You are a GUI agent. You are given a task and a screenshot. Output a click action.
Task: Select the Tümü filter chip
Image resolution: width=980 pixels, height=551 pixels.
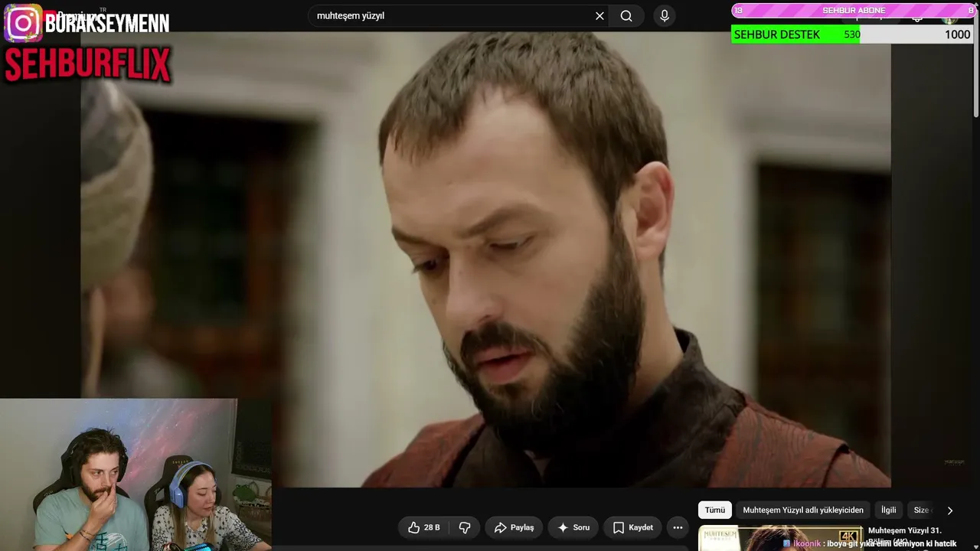(715, 510)
